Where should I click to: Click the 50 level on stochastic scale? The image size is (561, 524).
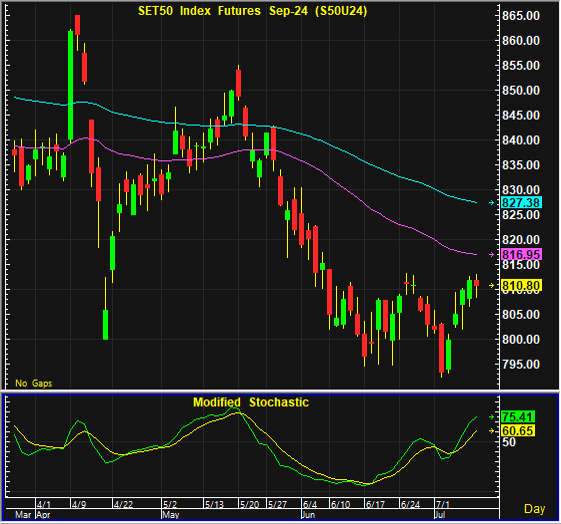[x=509, y=442]
